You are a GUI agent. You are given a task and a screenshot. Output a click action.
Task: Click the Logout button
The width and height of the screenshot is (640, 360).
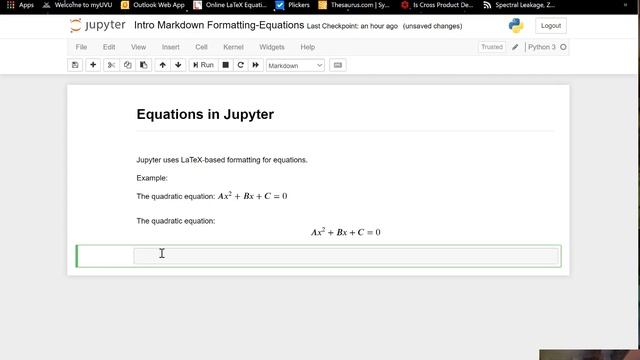551,26
